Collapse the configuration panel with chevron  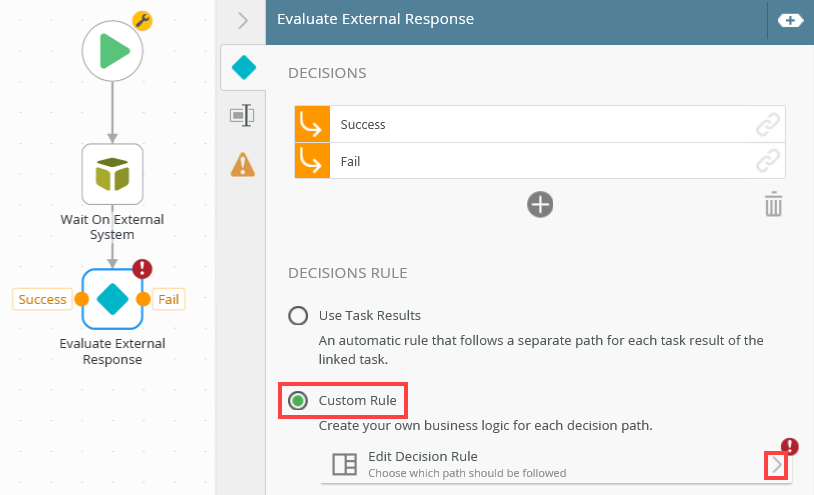click(x=242, y=20)
